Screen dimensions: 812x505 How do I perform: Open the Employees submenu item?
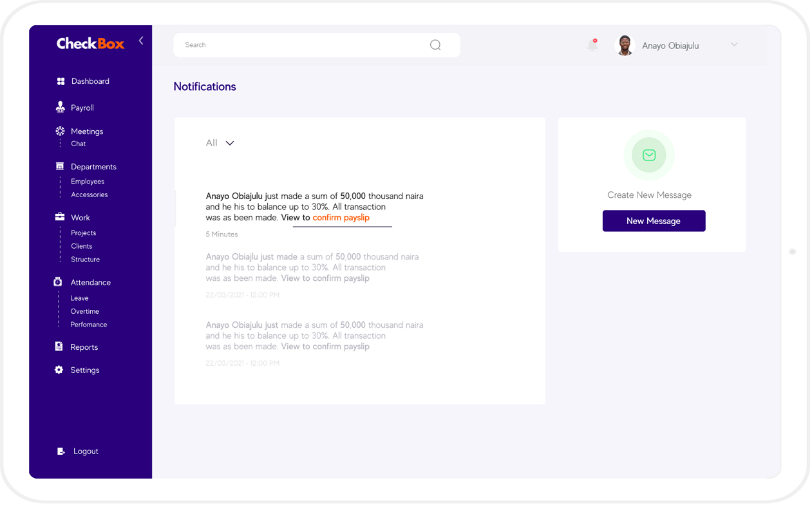coord(88,182)
